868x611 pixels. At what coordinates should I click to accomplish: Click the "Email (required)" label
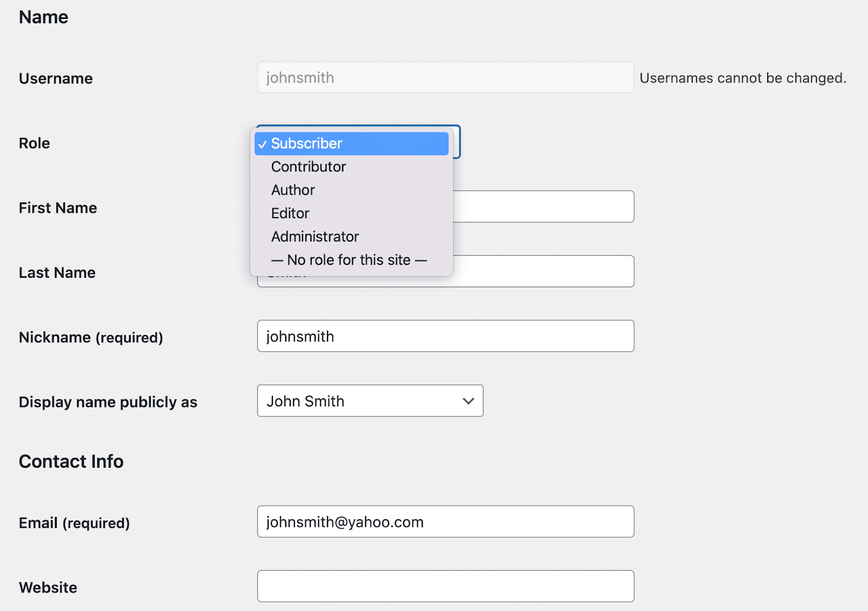tap(74, 523)
